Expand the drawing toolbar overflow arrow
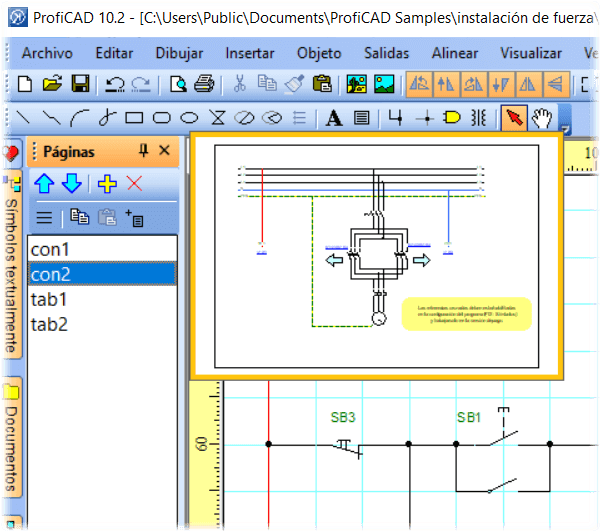Viewport: 601px width, 532px height. (565, 129)
